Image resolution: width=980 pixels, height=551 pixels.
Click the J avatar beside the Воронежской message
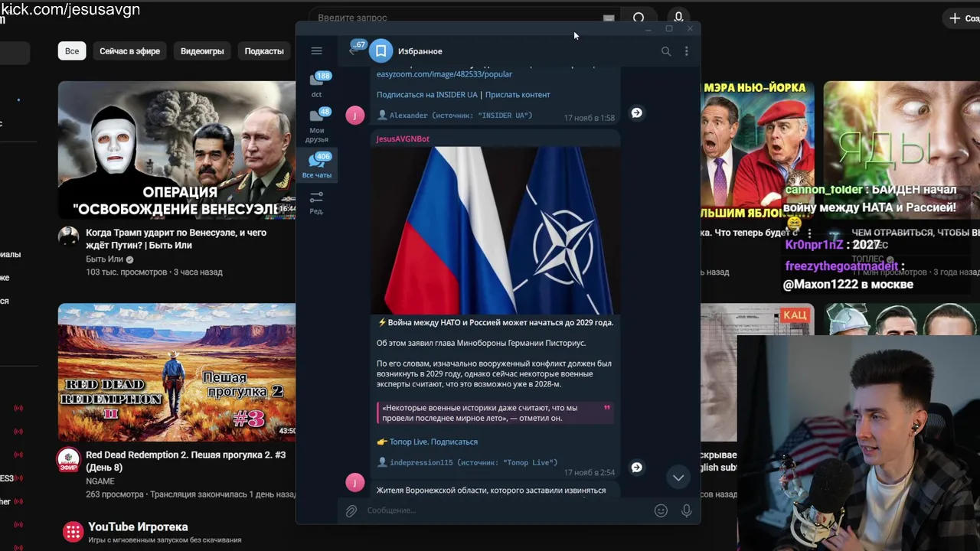(355, 482)
